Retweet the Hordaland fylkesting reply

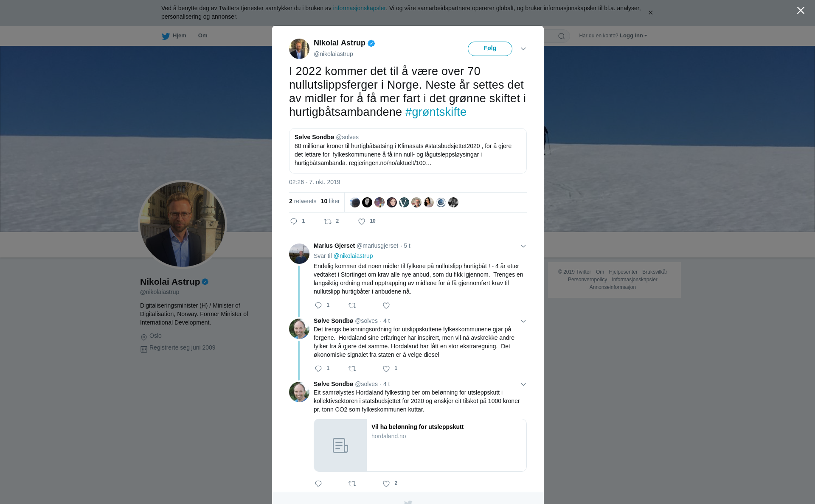[352, 484]
